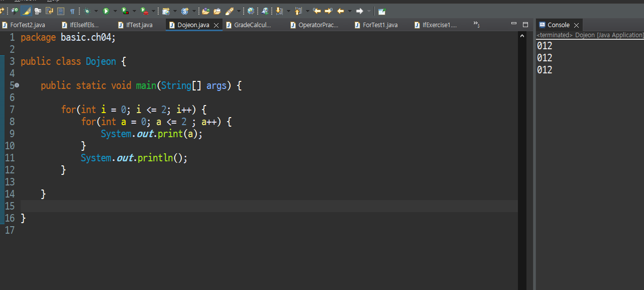Image resolution: width=644 pixels, height=290 pixels.
Task: Toggle Mark Occurrences highlighter in toolbar
Action: click(26, 11)
